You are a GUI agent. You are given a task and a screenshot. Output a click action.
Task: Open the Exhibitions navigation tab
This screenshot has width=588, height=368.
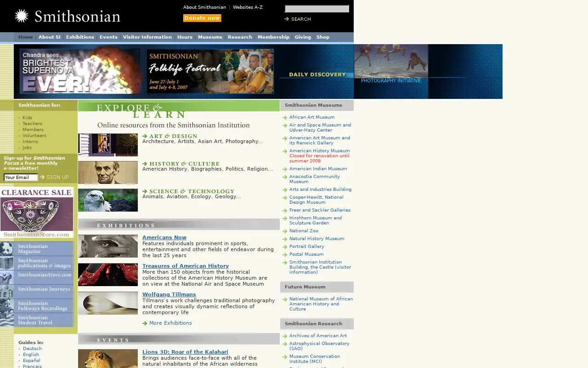point(80,37)
